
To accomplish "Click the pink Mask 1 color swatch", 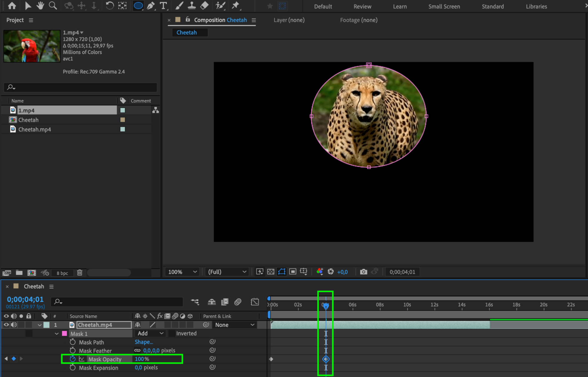I will coord(64,334).
